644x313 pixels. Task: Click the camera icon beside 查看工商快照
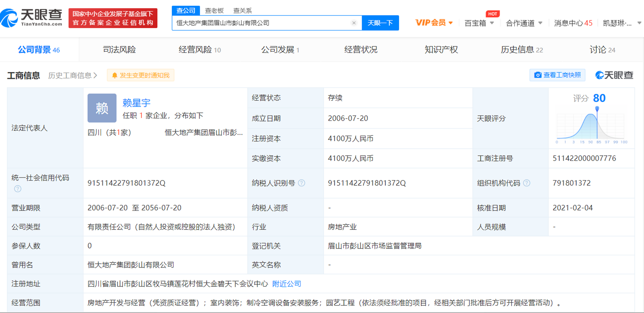[537, 75]
